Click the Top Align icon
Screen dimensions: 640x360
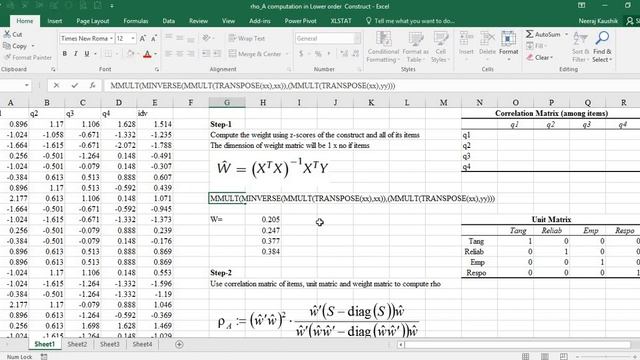pos(168,38)
